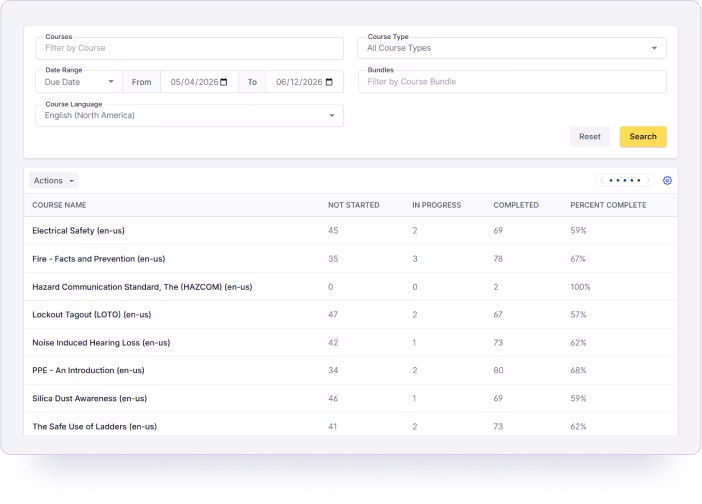Click 67% for Fire - Facts and Prevention

coord(578,259)
